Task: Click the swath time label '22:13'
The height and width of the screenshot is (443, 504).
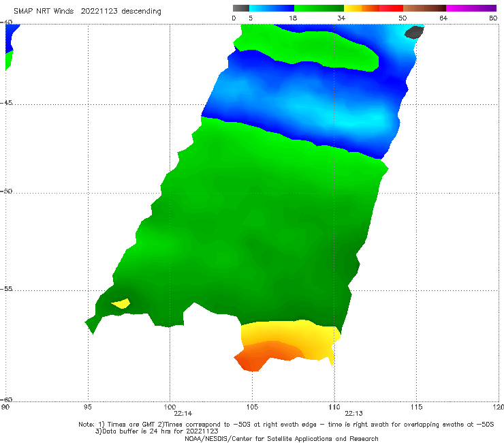Action: click(354, 414)
